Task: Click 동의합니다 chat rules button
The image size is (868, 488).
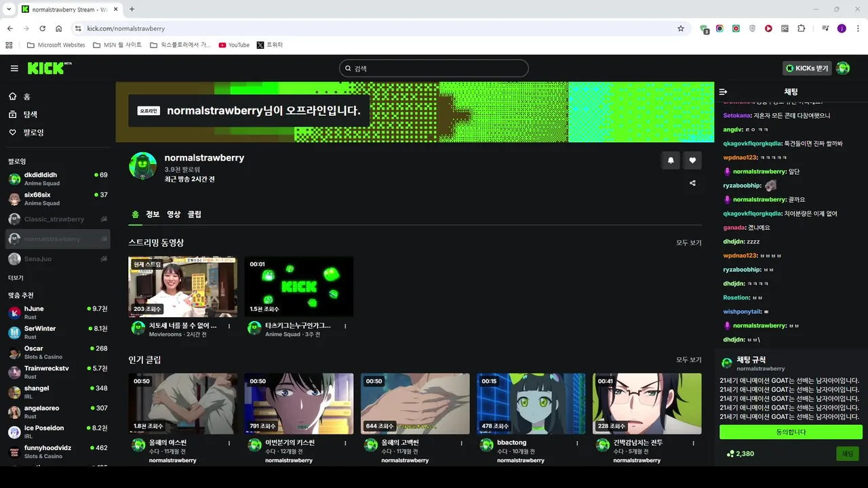Action: [791, 432]
